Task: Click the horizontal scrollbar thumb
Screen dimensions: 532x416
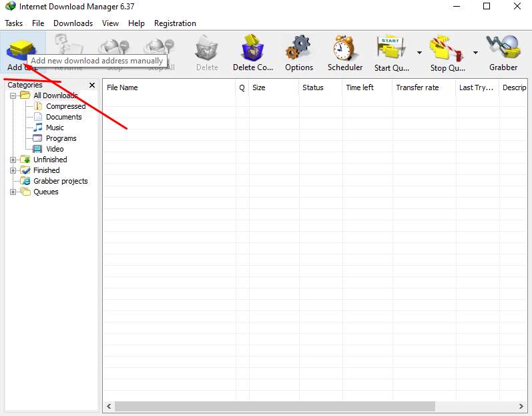Action: 275,406
